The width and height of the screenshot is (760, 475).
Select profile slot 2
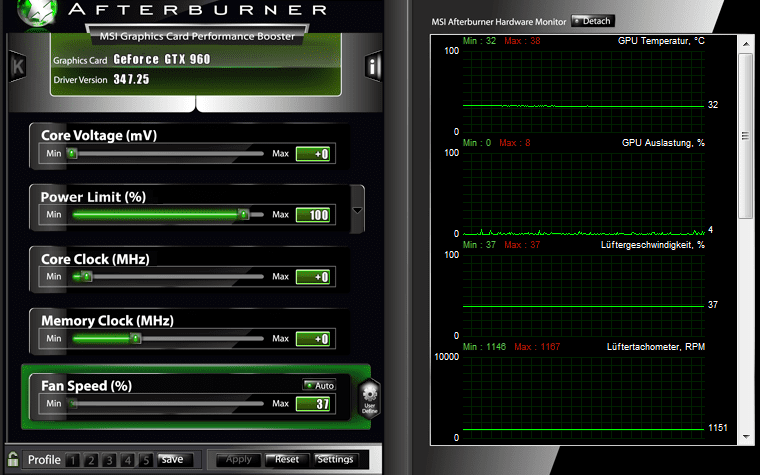91,459
